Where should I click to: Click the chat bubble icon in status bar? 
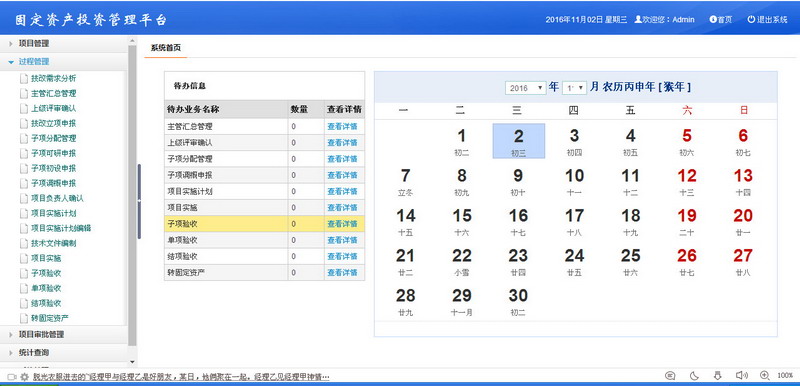click(670, 376)
